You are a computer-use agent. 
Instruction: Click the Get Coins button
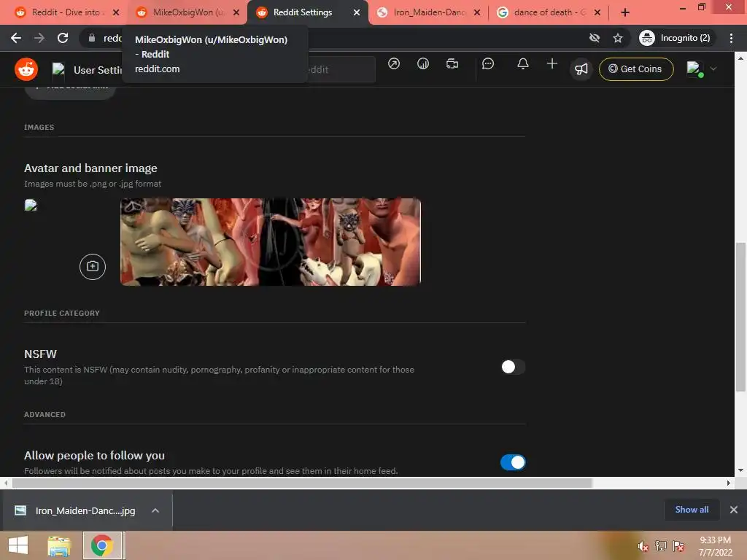pyautogui.click(x=636, y=69)
